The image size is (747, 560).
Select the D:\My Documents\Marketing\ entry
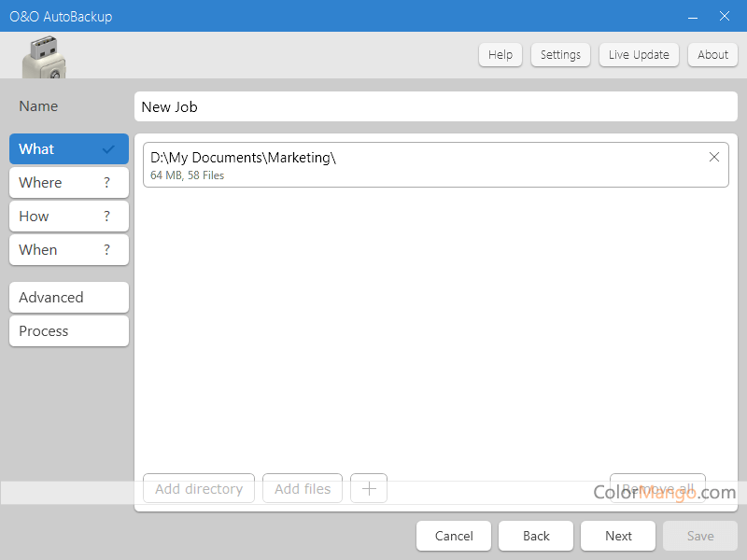pos(420,164)
